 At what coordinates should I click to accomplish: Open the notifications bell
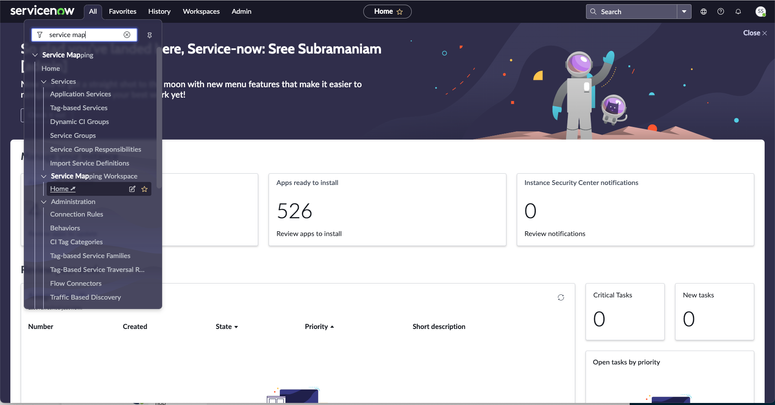pyautogui.click(x=738, y=11)
